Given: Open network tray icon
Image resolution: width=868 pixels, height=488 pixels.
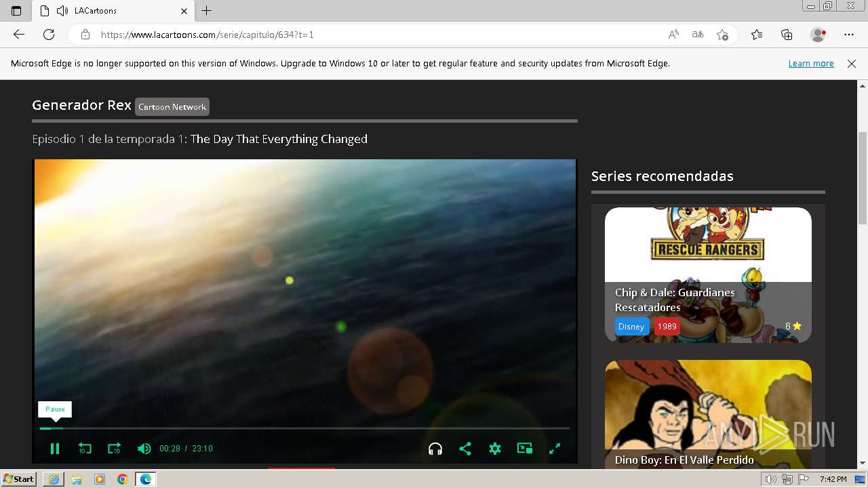Looking at the screenshot, I should point(787,479).
